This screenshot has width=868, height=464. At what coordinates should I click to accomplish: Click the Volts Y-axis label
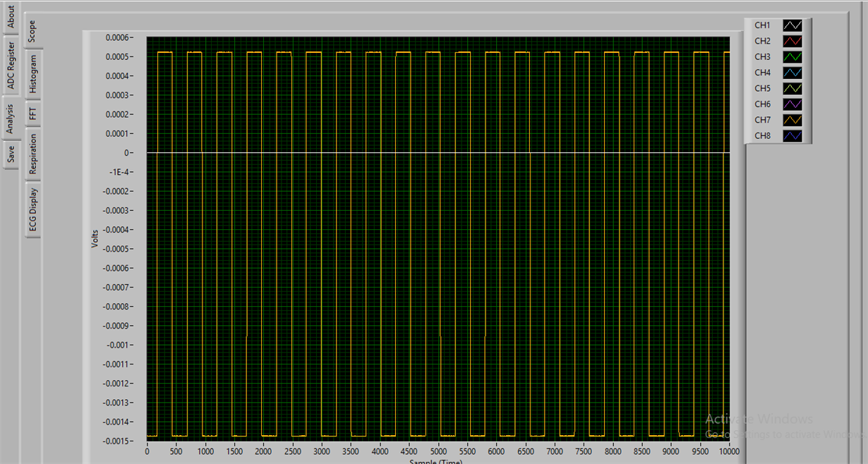tap(95, 239)
